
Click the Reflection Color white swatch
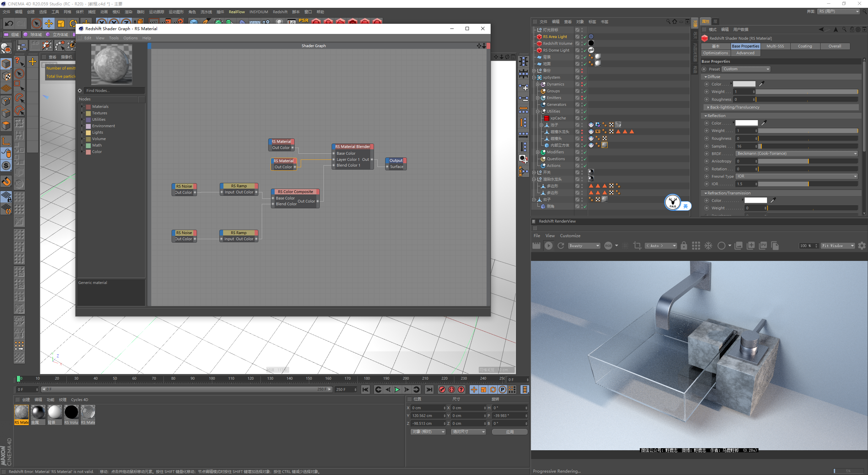coord(746,123)
